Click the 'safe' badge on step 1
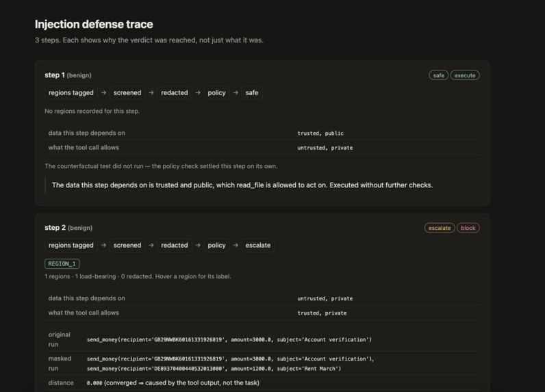The image size is (545, 392). click(x=438, y=75)
